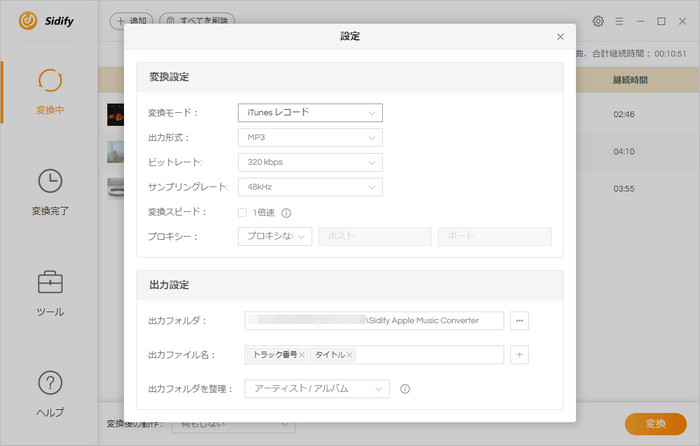Click the 追加 add button
Screen dimensions: 700x446
pos(132,21)
